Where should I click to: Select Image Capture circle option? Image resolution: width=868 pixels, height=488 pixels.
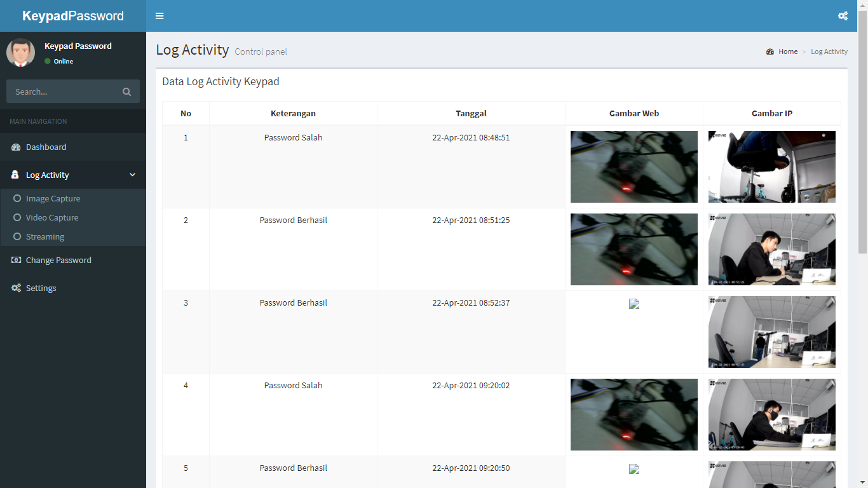tap(17, 199)
